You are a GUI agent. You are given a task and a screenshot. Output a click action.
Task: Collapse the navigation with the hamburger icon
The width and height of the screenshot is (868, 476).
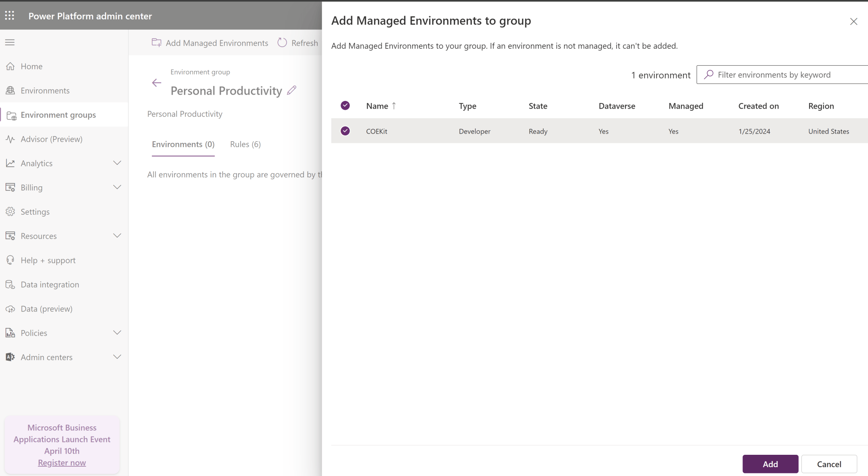[x=9, y=42]
